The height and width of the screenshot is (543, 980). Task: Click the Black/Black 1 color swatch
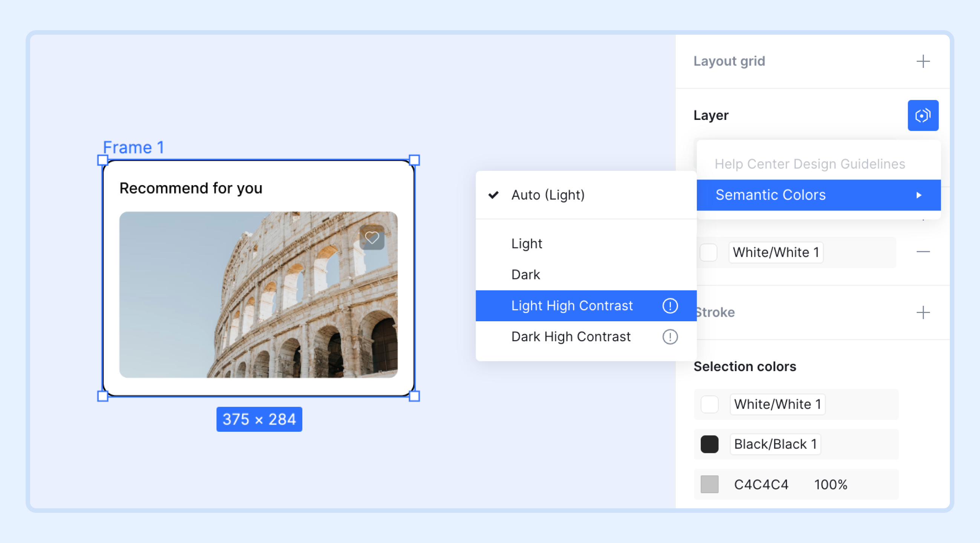point(709,444)
